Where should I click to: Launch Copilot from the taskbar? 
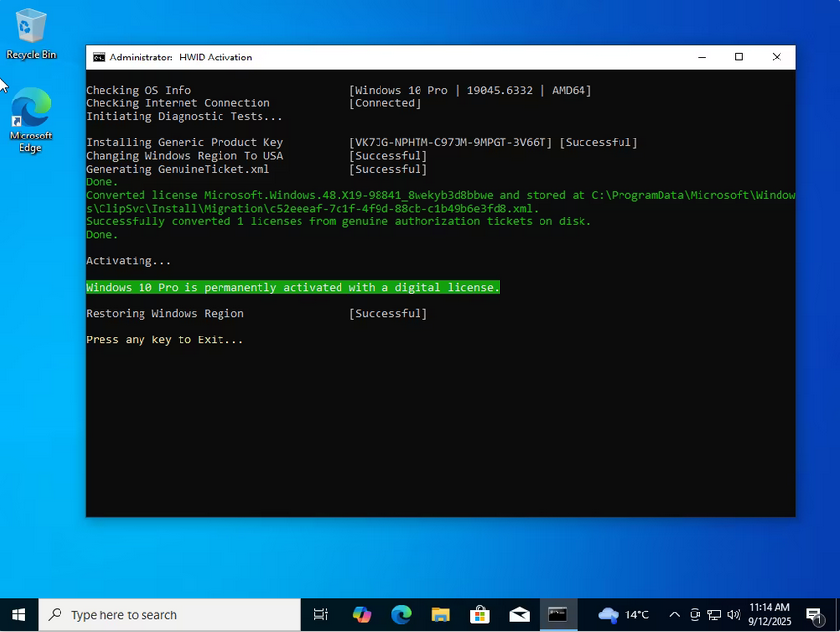coord(362,614)
